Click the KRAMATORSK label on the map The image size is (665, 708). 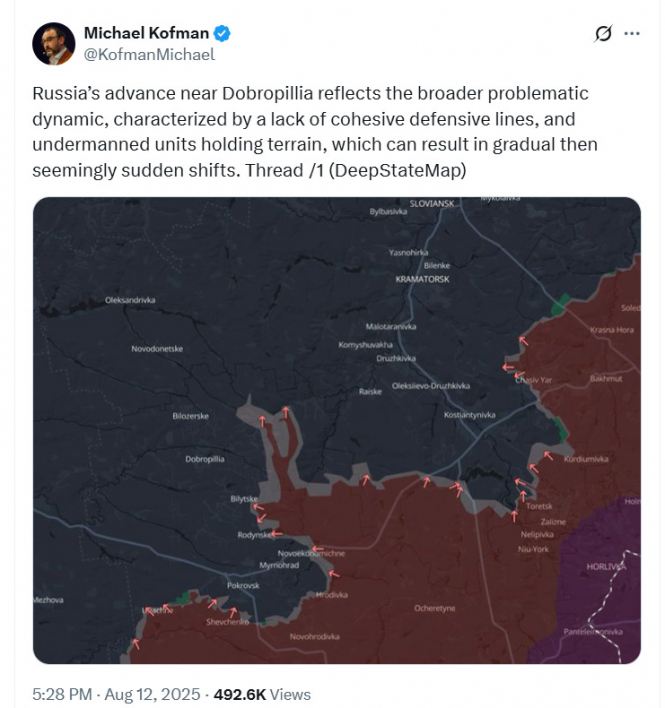tap(423, 279)
